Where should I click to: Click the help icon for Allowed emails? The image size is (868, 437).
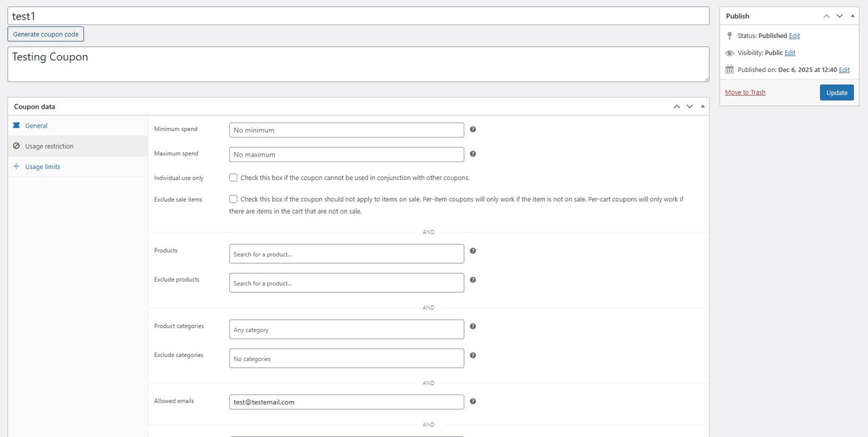point(473,401)
